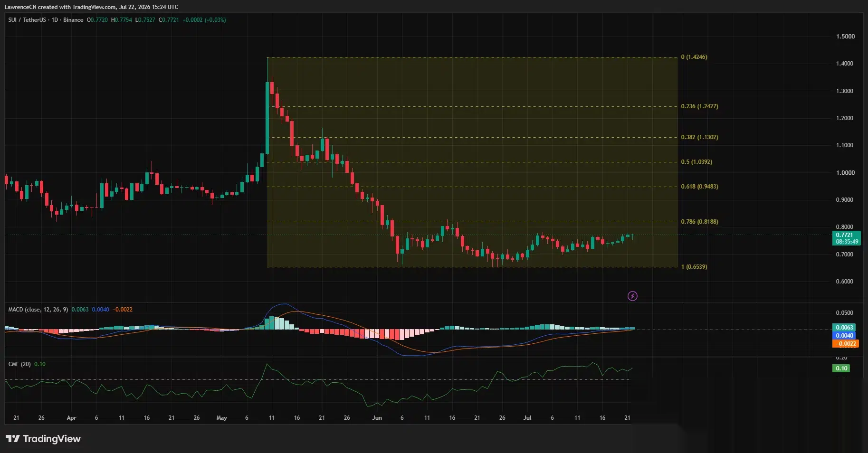Click the green CMF value tag 0.10

pyautogui.click(x=841, y=368)
